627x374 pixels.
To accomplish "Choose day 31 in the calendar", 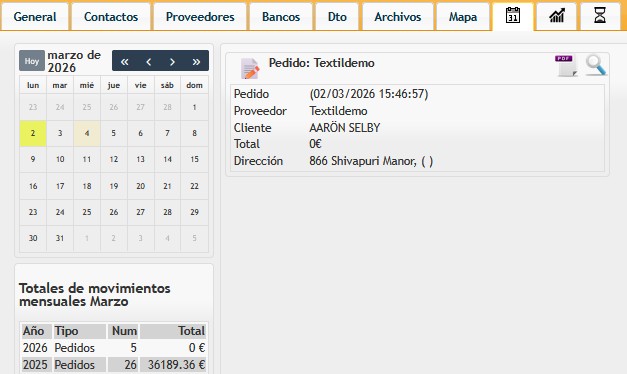I will point(60,238).
